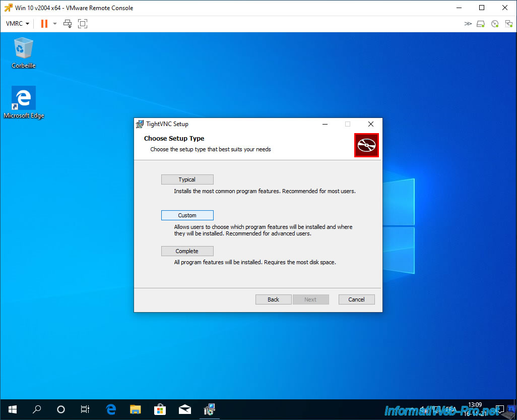Minimize the VMware Remote Console window
This screenshot has height=420, width=517.
[459, 8]
